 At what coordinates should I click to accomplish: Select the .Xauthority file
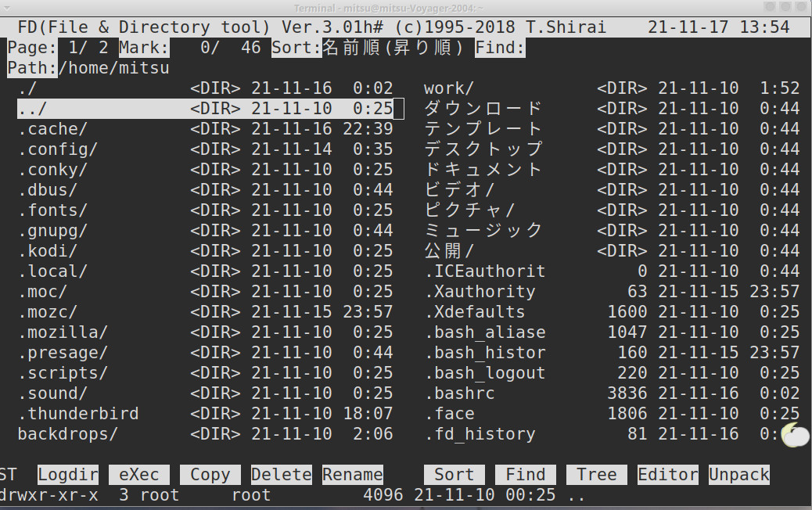pos(480,292)
